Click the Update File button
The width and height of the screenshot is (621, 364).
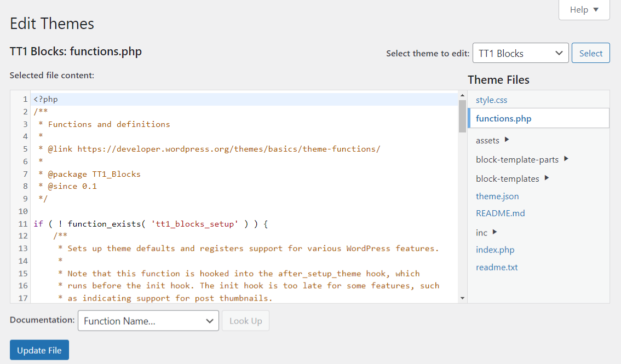[39, 350]
